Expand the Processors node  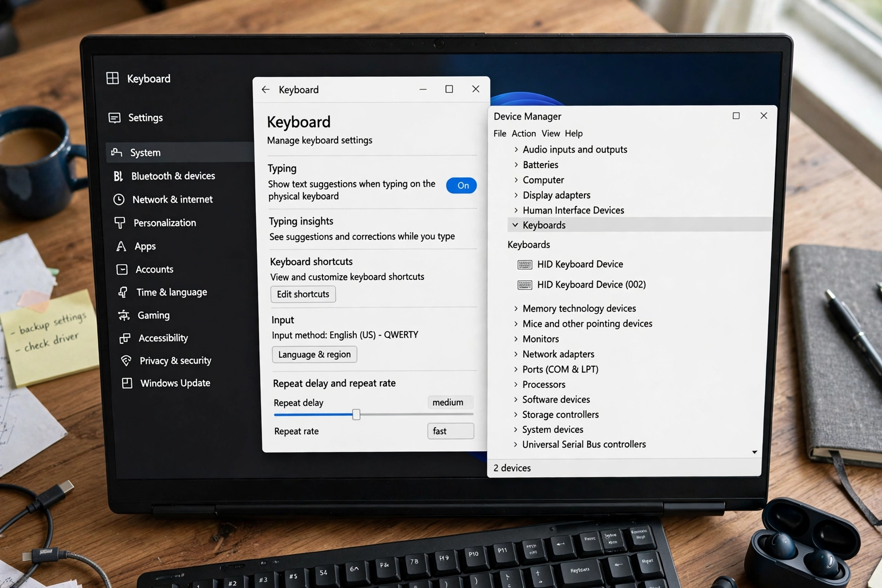point(516,384)
